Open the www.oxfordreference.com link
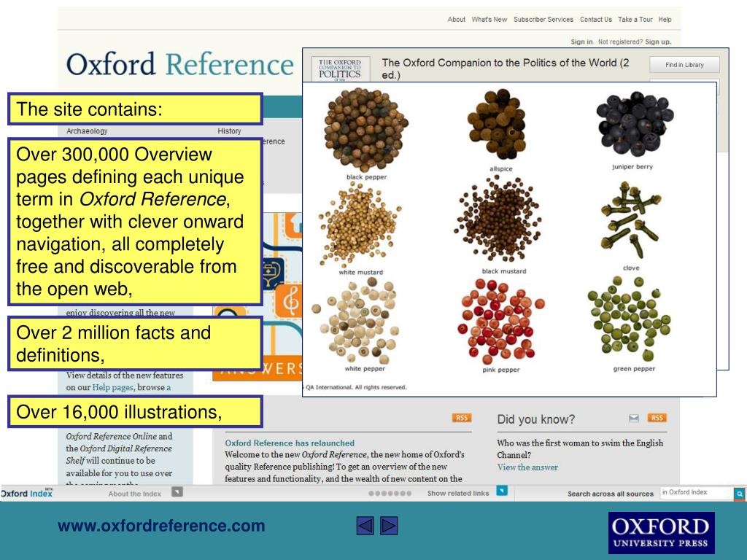 point(161,526)
